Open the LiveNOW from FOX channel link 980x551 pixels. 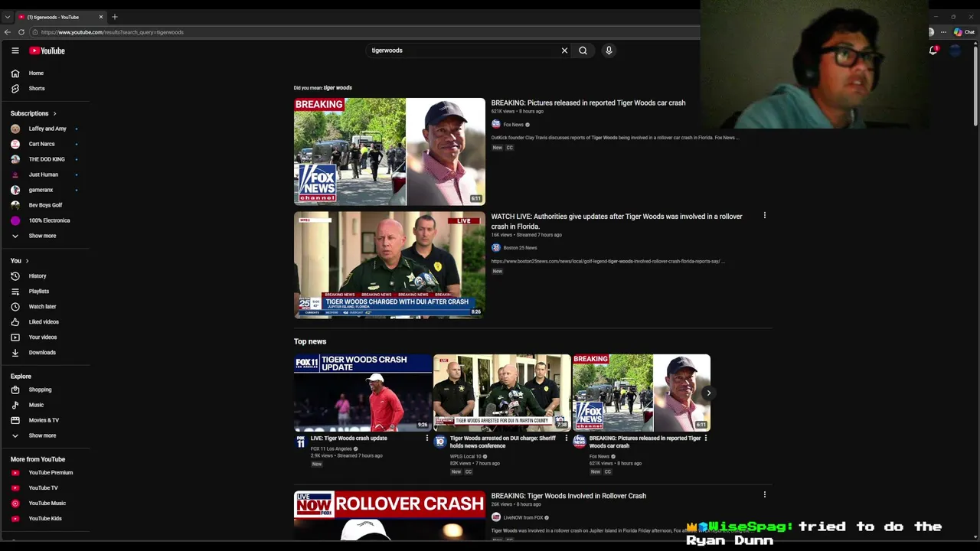click(522, 518)
